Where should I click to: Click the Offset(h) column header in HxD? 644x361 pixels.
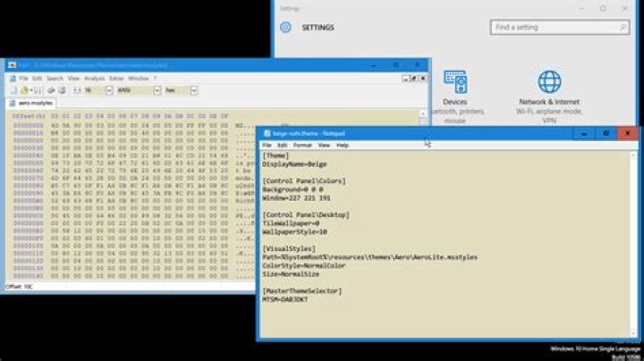(x=29, y=116)
